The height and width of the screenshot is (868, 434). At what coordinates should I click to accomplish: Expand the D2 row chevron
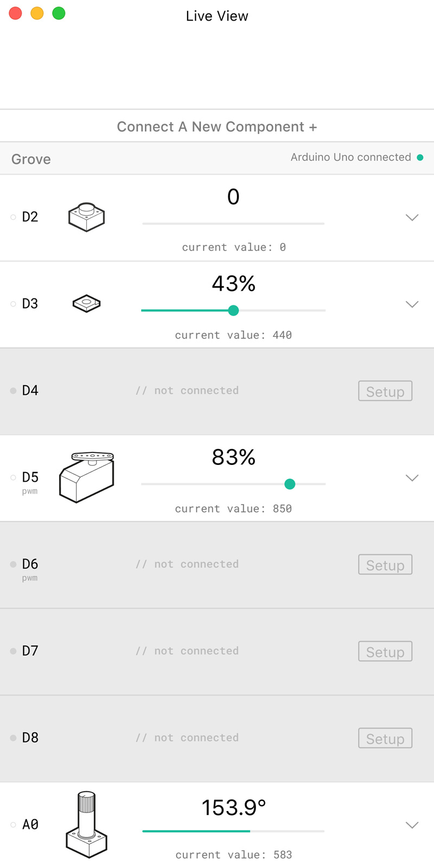click(412, 218)
